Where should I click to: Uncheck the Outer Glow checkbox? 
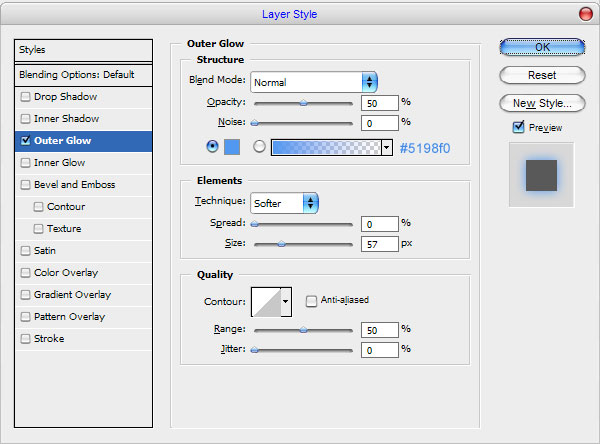tap(25, 140)
